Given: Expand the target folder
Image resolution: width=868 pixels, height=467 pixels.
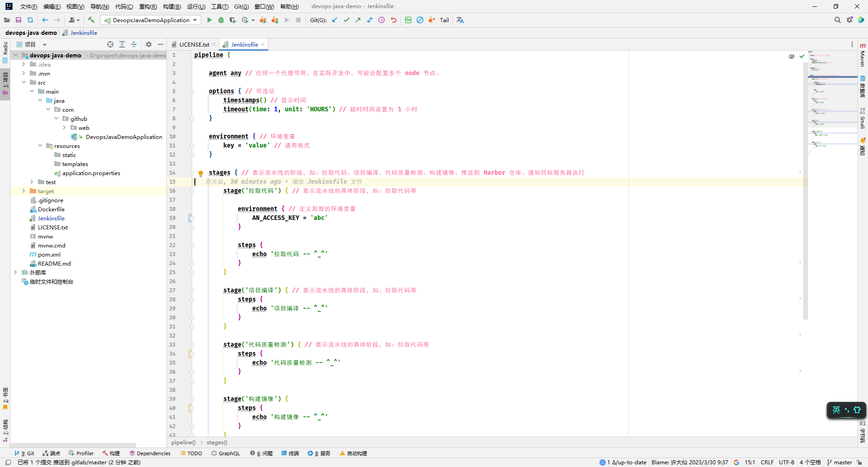Looking at the screenshot, I should (24, 191).
